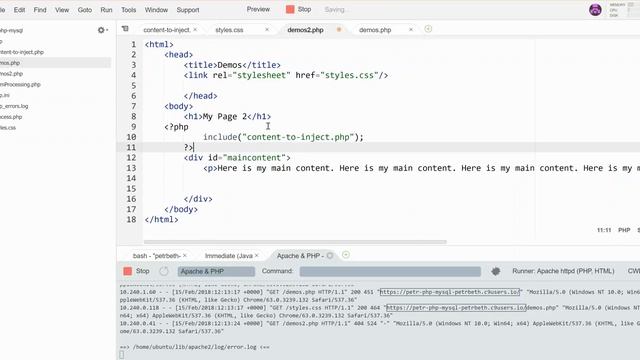Click the debug bug icon in runner panel
The width and height of the screenshot is (640, 360).
pos(496,271)
